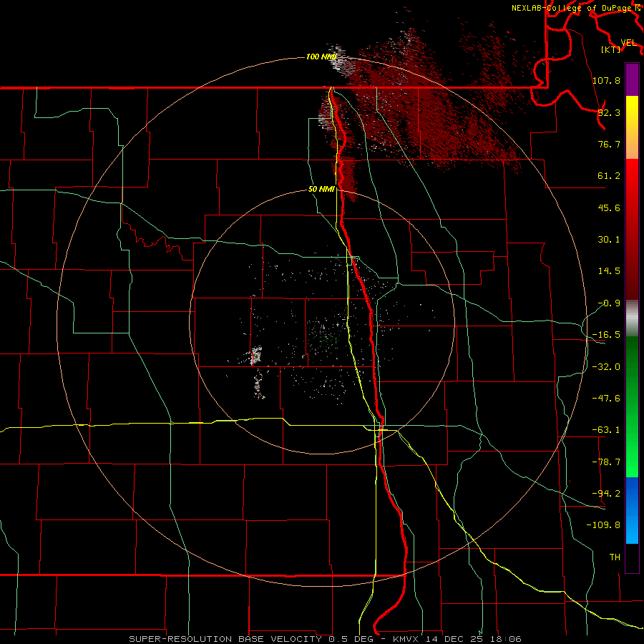Click the -47.6 legend value
This screenshot has width=644, height=644.
(606, 399)
